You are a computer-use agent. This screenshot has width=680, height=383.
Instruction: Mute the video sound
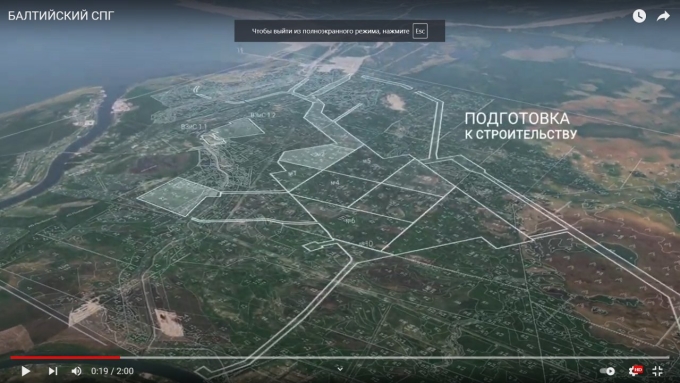pos(76,371)
